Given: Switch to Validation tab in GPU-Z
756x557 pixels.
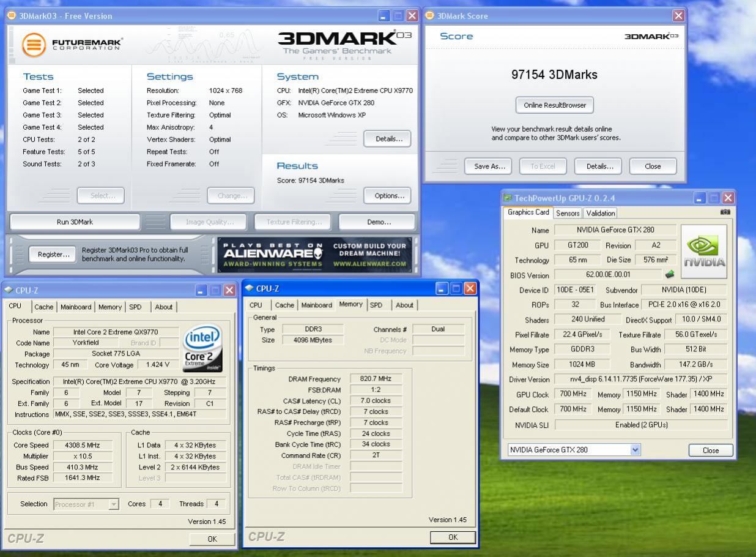Looking at the screenshot, I should (600, 213).
